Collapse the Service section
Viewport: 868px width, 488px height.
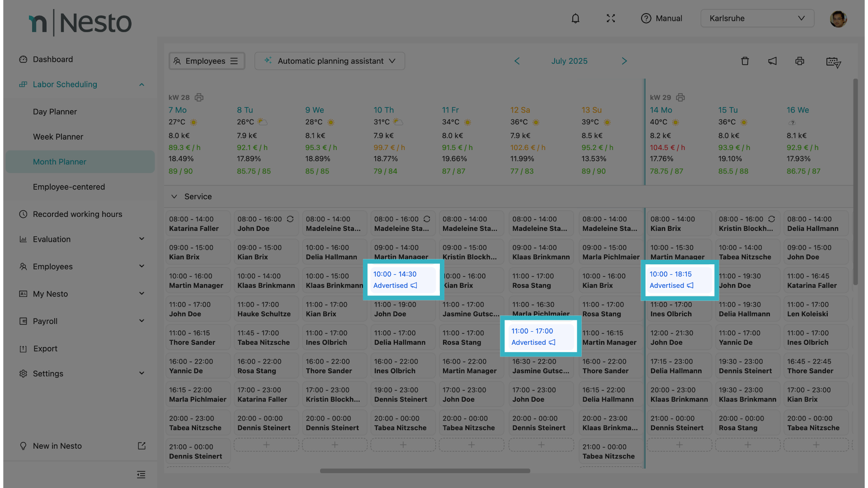174,197
